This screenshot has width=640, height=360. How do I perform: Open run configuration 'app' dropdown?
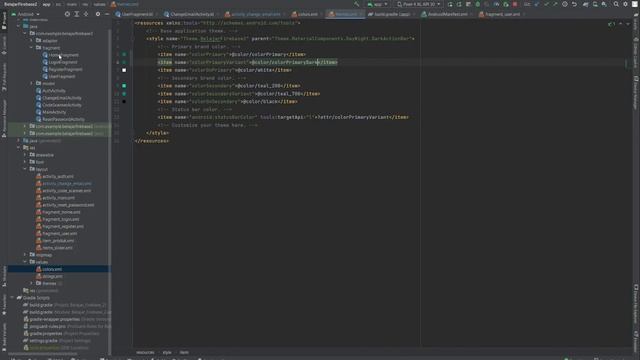pyautogui.click(x=377, y=4)
